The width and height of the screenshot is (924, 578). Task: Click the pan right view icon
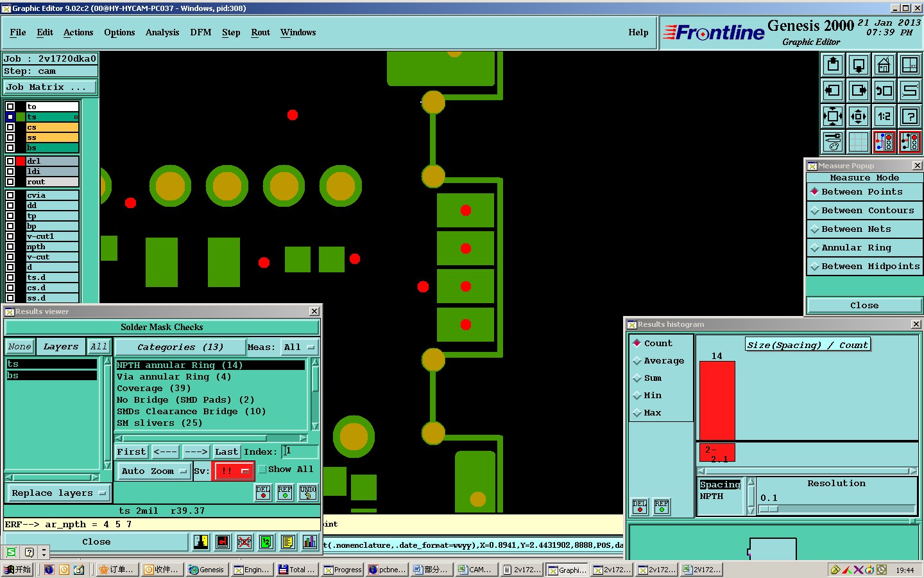coord(859,91)
